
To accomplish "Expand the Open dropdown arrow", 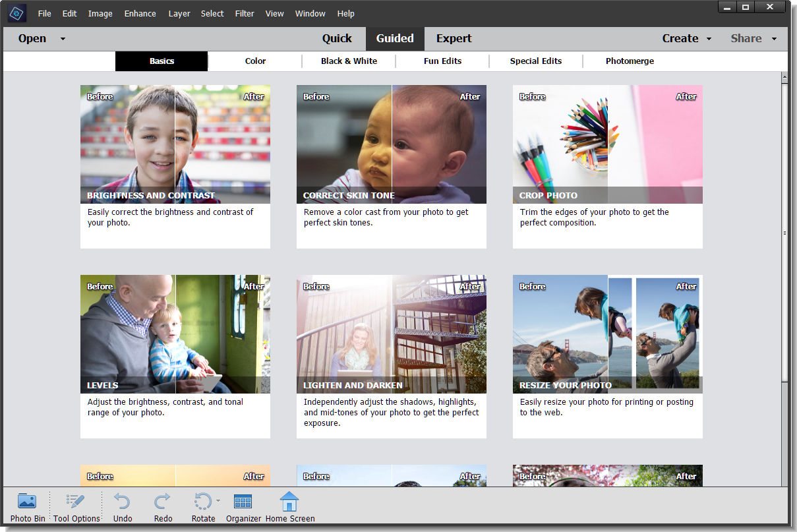I will click(x=63, y=39).
